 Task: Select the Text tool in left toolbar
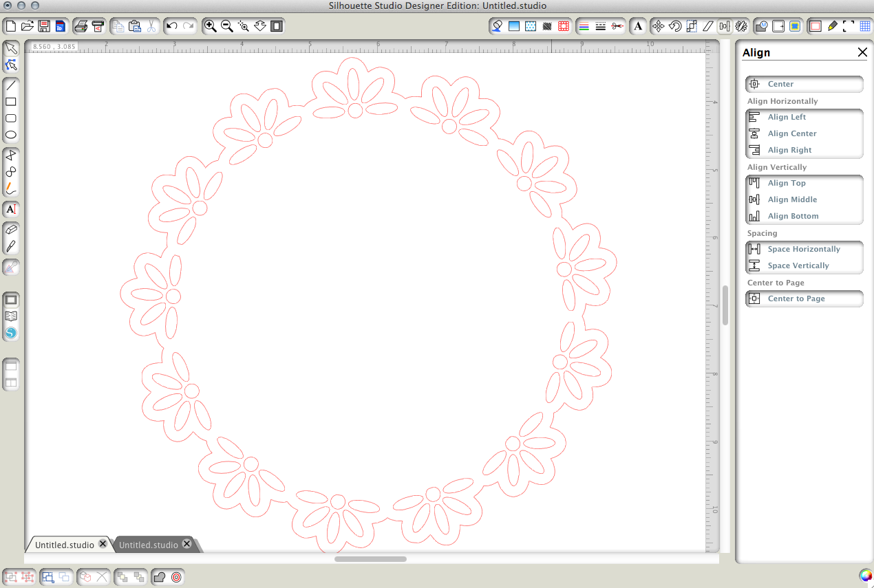11,209
